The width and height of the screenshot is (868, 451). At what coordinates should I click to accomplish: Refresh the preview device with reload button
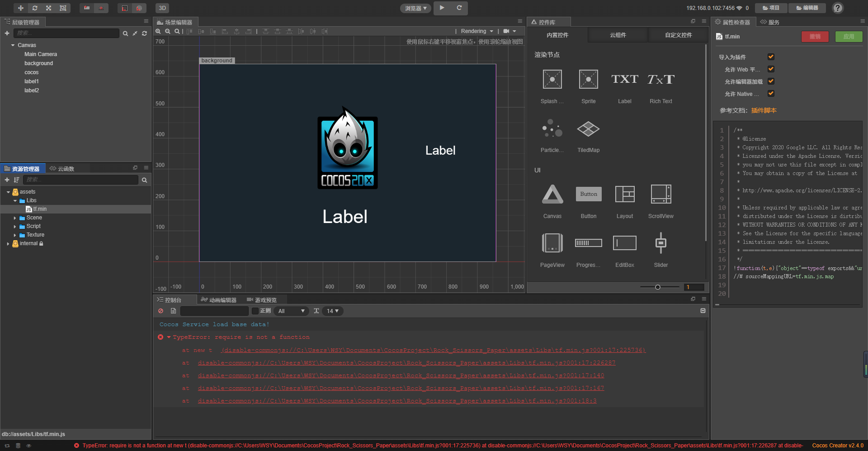pyautogui.click(x=459, y=8)
